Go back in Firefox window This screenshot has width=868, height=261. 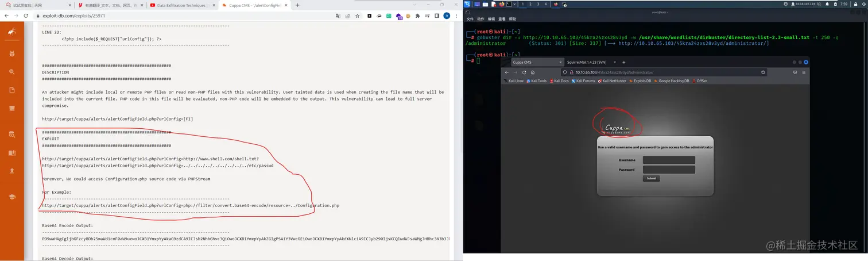coord(507,72)
